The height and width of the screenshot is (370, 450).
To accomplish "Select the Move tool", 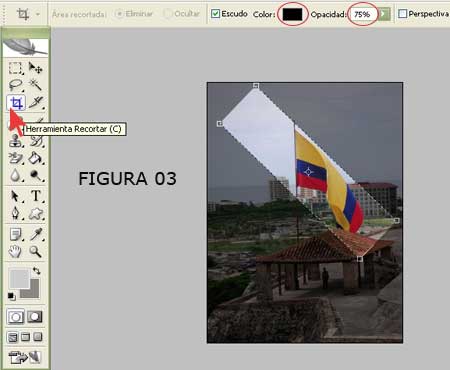I will tap(35, 68).
